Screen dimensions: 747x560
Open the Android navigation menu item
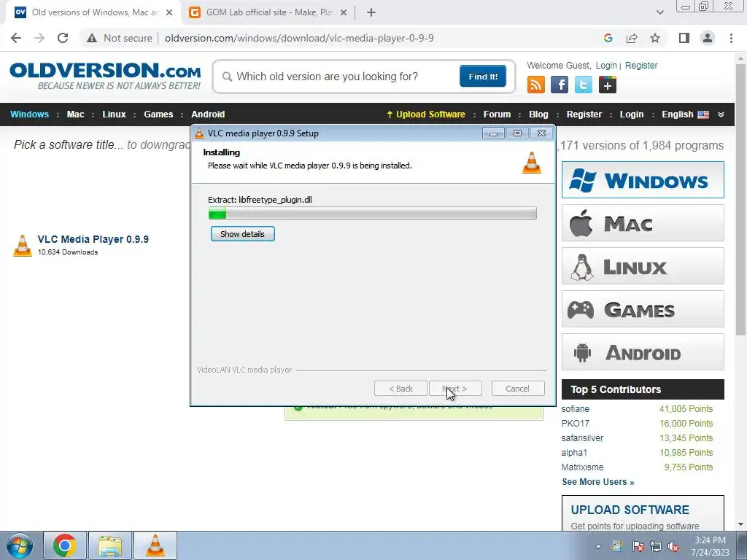coord(208,114)
